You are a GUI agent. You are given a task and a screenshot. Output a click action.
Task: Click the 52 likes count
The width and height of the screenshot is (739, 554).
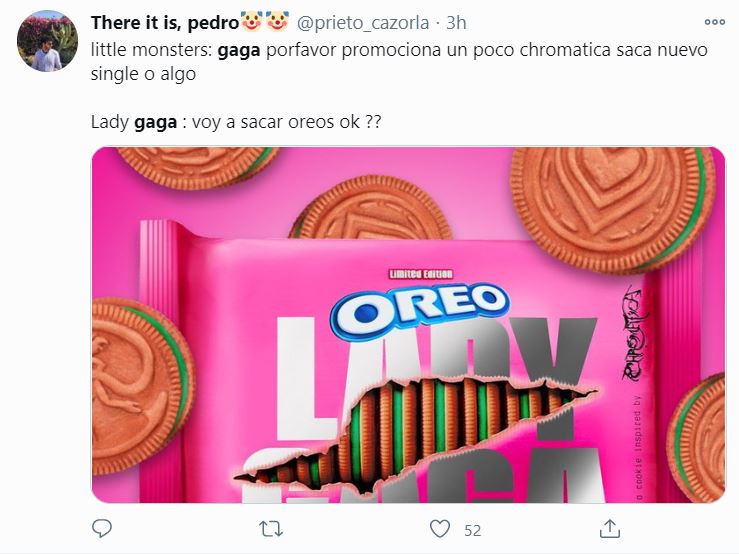pyautogui.click(x=472, y=530)
